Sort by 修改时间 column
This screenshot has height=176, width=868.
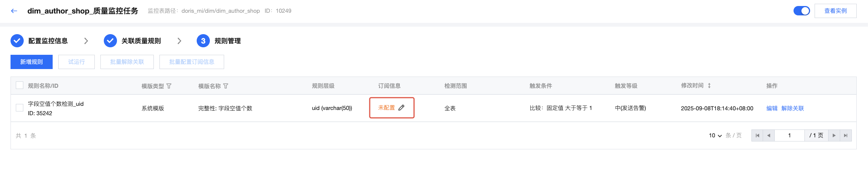709,86
